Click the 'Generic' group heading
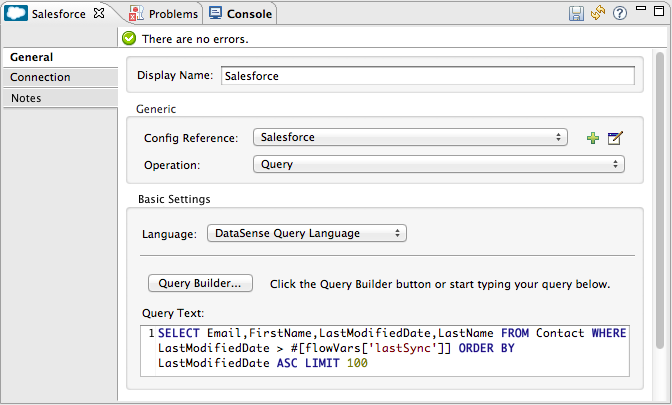This screenshot has width=672, height=405. [x=156, y=109]
